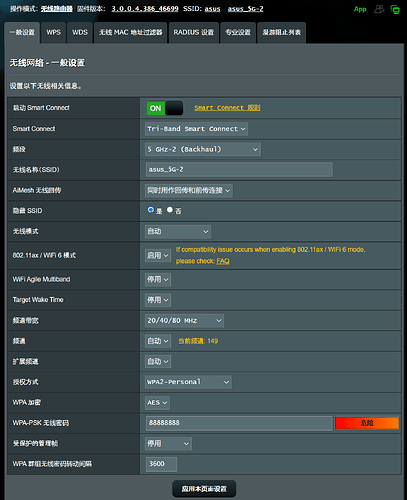Expand the WPA 加密 AES dropdown
The width and height of the screenshot is (407, 500).
(157, 403)
